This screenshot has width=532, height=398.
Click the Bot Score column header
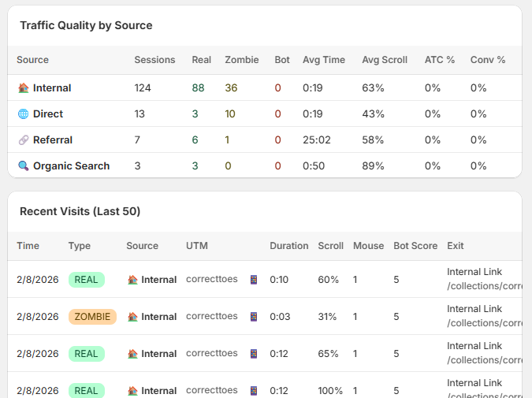(415, 246)
